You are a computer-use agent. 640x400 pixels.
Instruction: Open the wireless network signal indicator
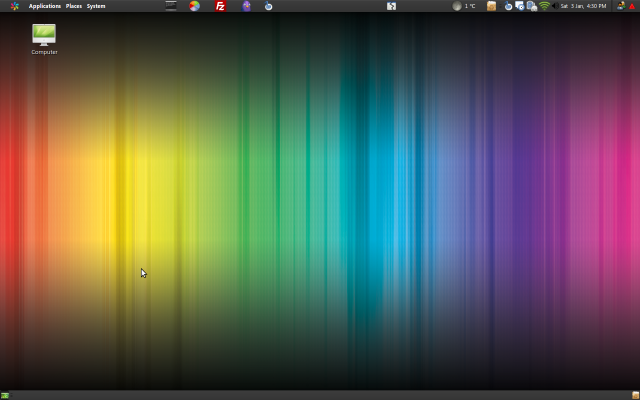pos(544,6)
